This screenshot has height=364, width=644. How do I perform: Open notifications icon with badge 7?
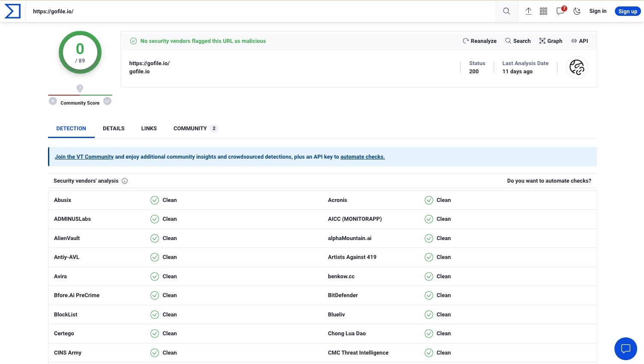[561, 11]
